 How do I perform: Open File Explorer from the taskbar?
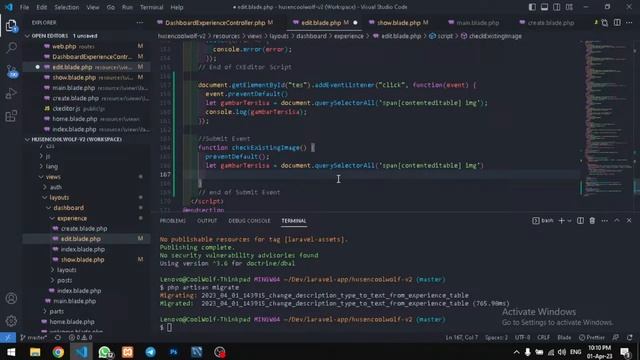[35, 352]
